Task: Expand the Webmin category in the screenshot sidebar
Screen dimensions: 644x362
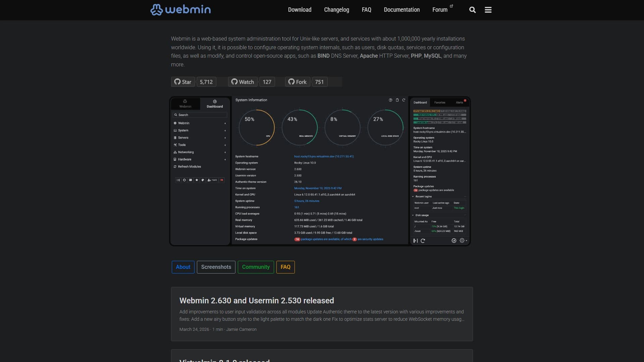Action: pos(200,123)
